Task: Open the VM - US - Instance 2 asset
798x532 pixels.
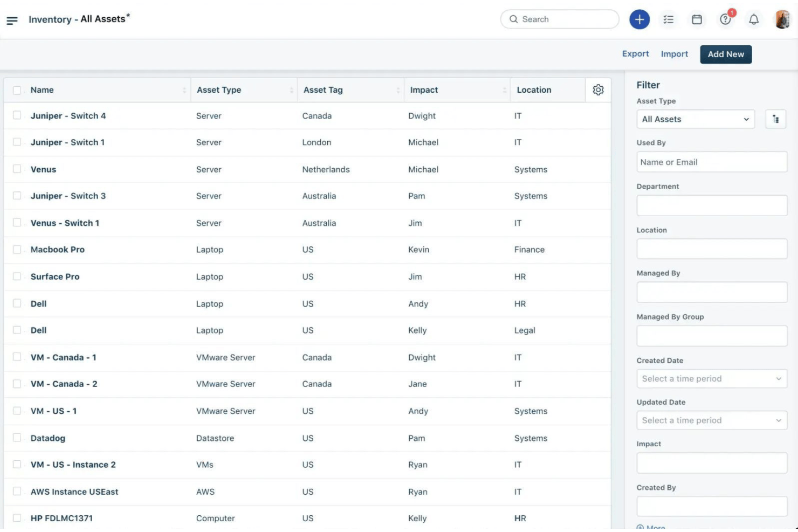Action: [73, 465]
